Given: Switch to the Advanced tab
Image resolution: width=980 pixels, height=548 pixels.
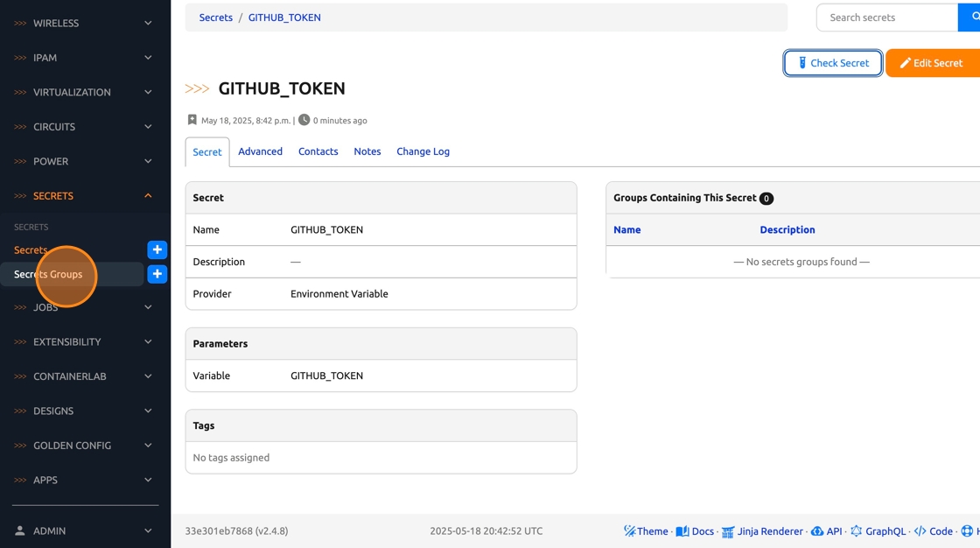Looking at the screenshot, I should [x=260, y=151].
